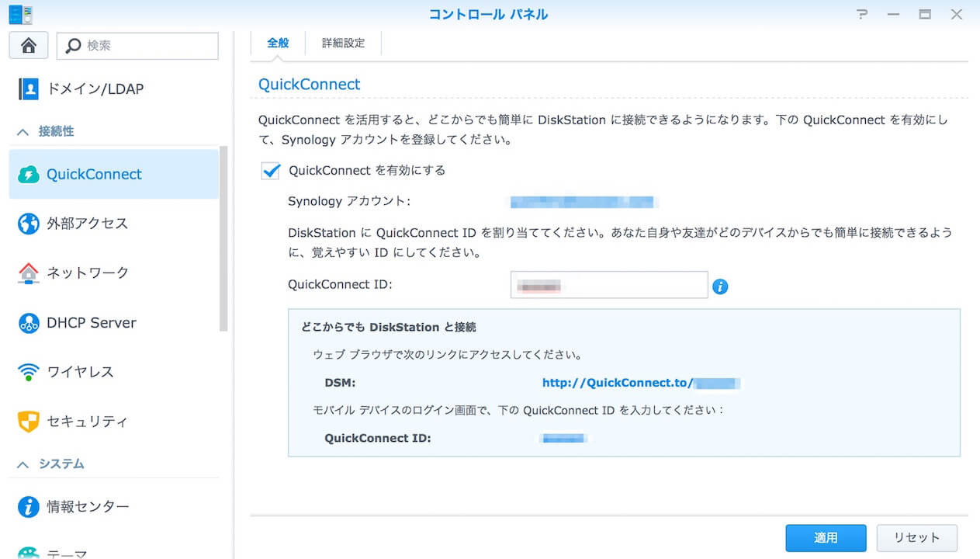The height and width of the screenshot is (559, 980).
Task: Maximize the Control Panel window
Action: click(925, 14)
